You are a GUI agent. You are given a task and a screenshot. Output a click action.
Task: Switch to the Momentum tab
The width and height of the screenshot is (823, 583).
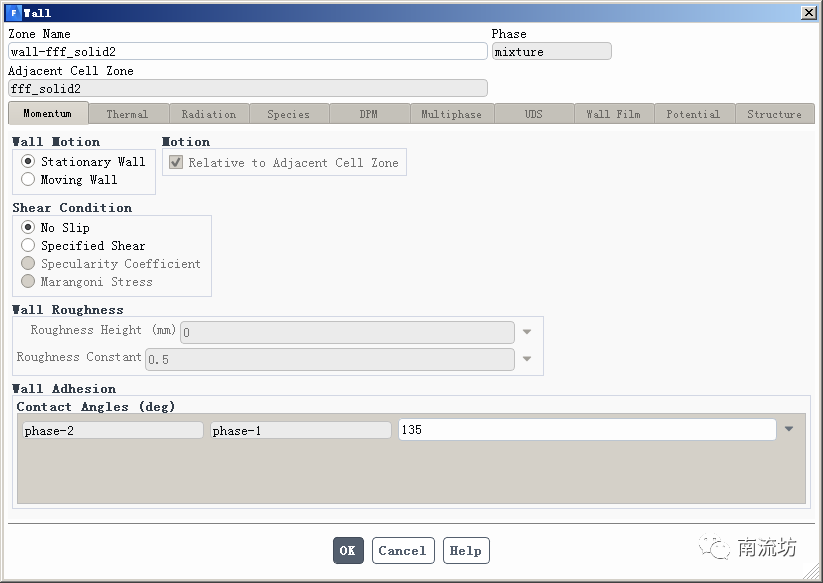(x=48, y=113)
